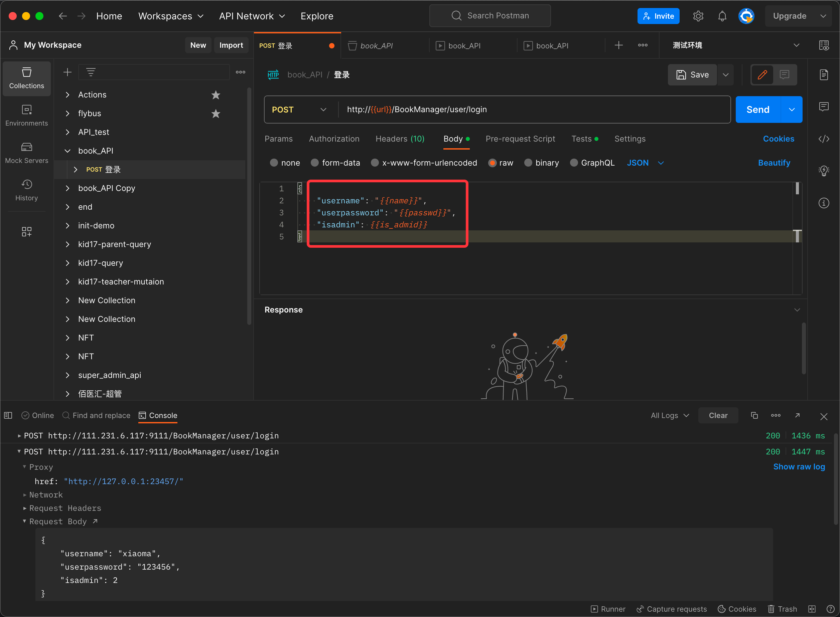Screen dimensions: 840x617
Task: Open the code snippet panel icon
Action: click(x=824, y=139)
